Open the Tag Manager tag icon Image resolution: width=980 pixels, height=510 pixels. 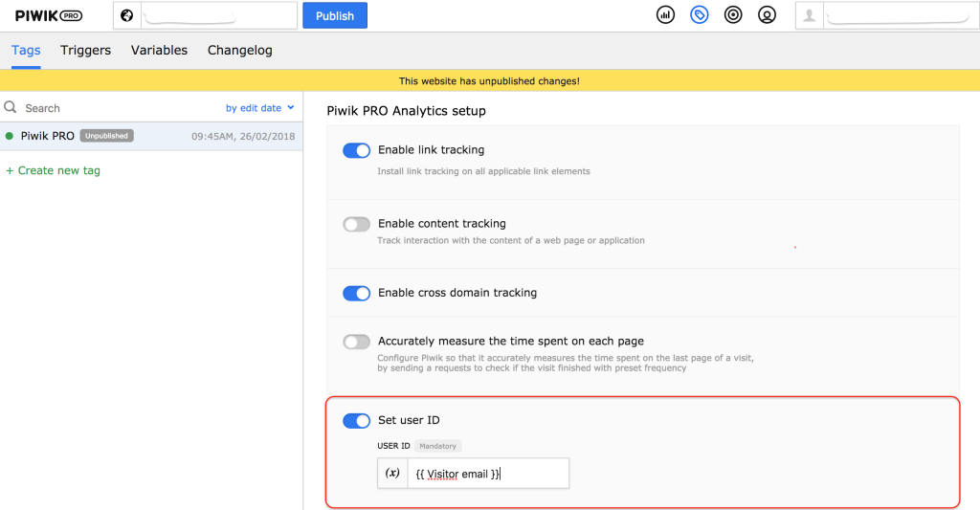pyautogui.click(x=699, y=15)
